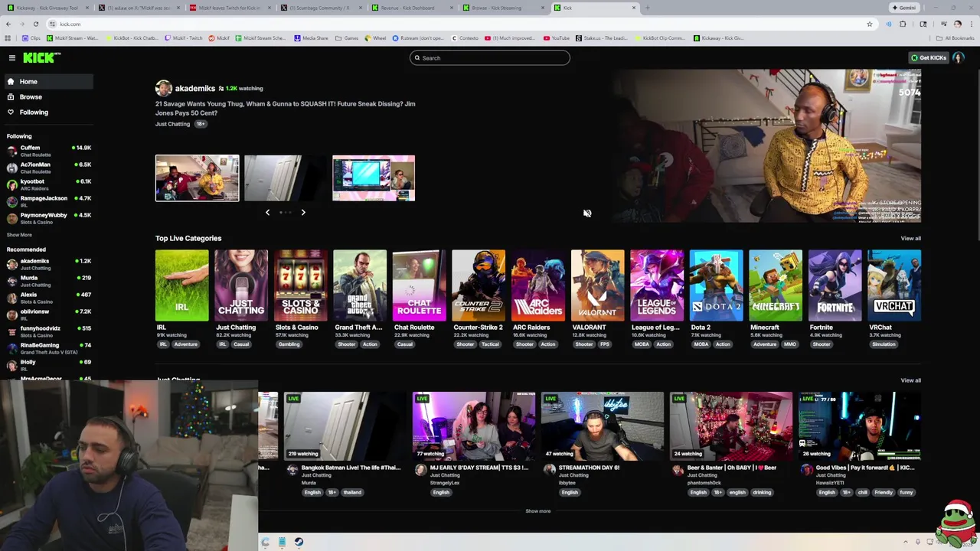
Task: Open Ac7ionMan's channel in Following list
Action: coord(48,168)
